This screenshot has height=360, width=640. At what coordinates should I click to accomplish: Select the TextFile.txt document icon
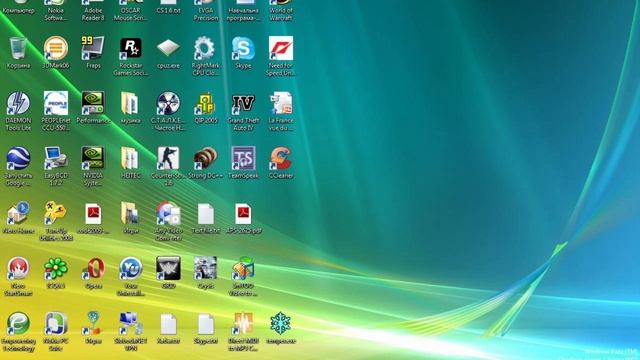coord(206,213)
